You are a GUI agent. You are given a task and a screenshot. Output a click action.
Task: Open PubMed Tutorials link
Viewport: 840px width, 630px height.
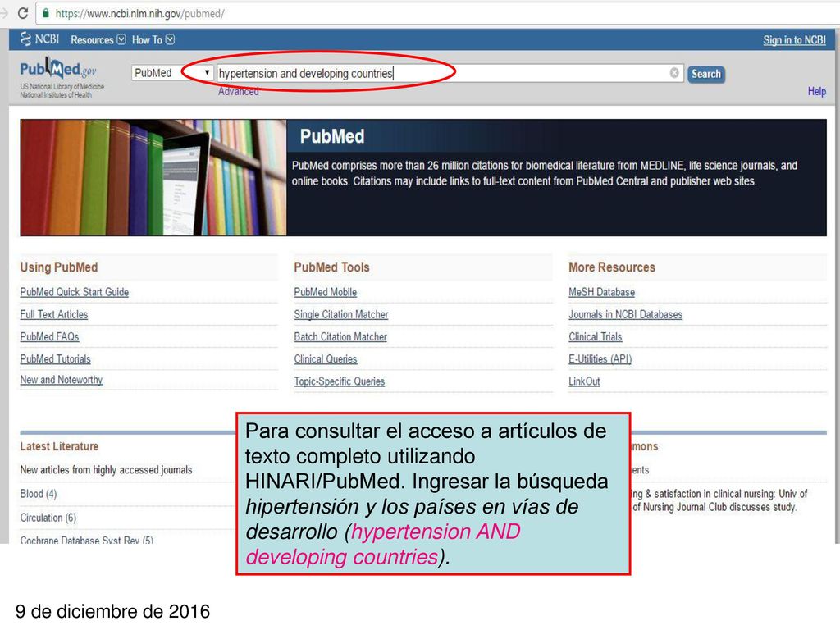pyautogui.click(x=55, y=359)
